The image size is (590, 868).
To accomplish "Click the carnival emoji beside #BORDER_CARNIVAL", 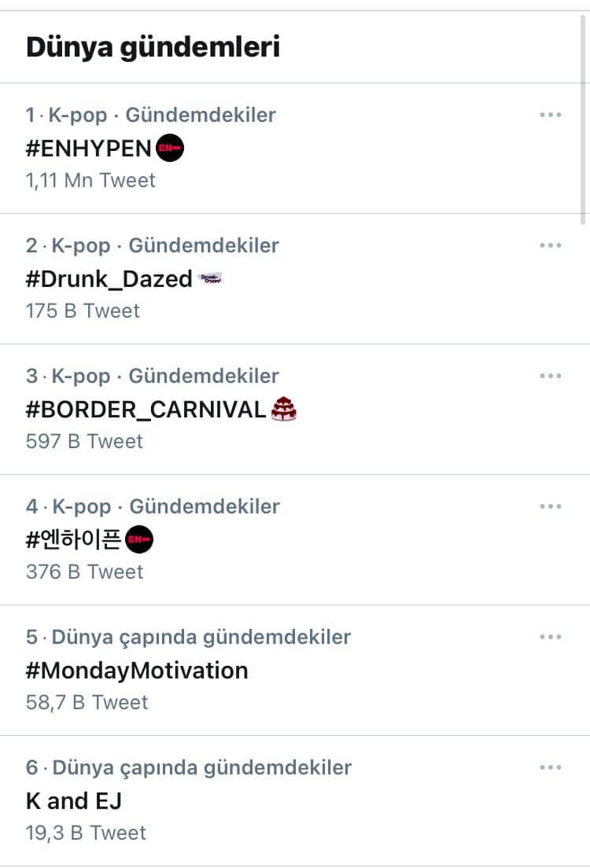I will coord(283,409).
